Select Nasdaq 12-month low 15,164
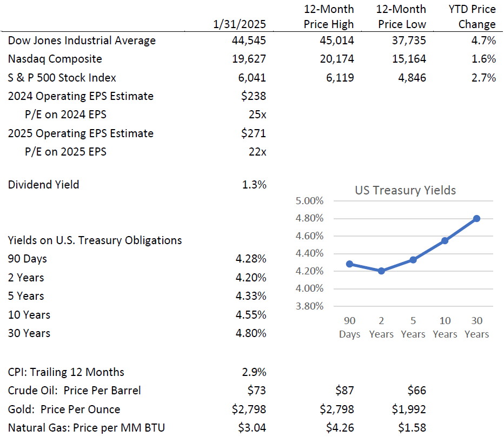 [409, 59]
